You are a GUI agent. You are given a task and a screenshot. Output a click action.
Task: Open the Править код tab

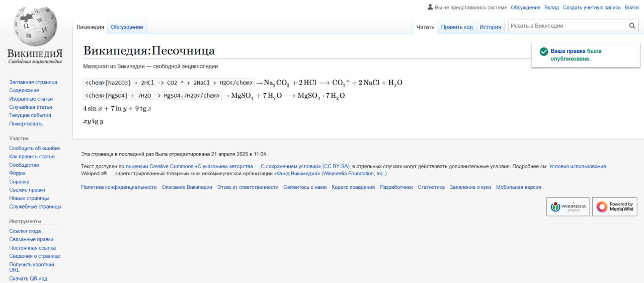pyautogui.click(x=457, y=27)
